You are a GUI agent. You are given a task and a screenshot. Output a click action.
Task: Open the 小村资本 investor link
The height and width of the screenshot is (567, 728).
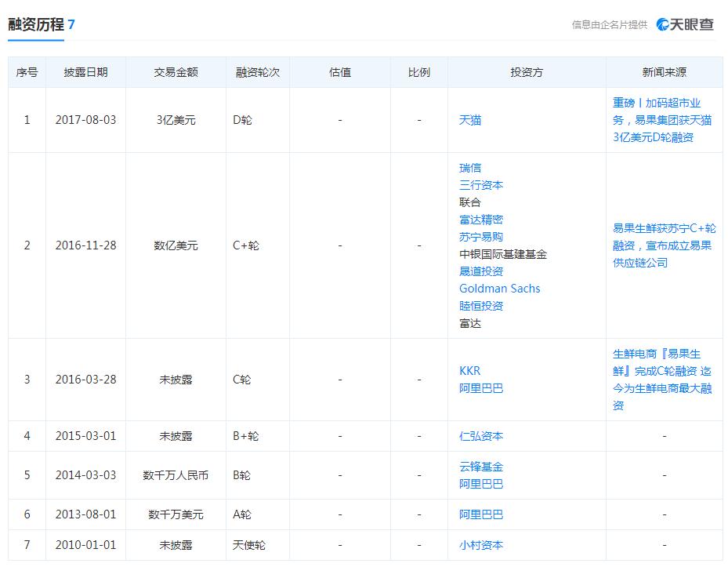480,546
